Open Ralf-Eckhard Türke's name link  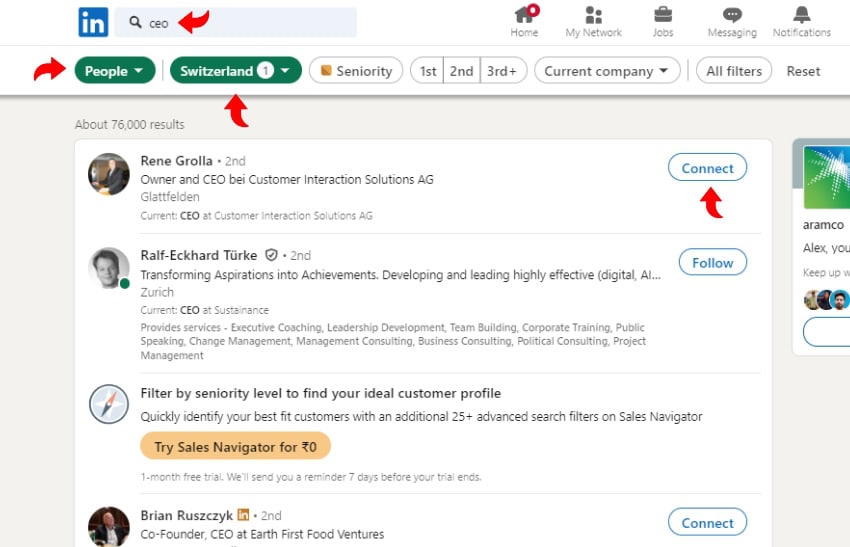tap(199, 255)
